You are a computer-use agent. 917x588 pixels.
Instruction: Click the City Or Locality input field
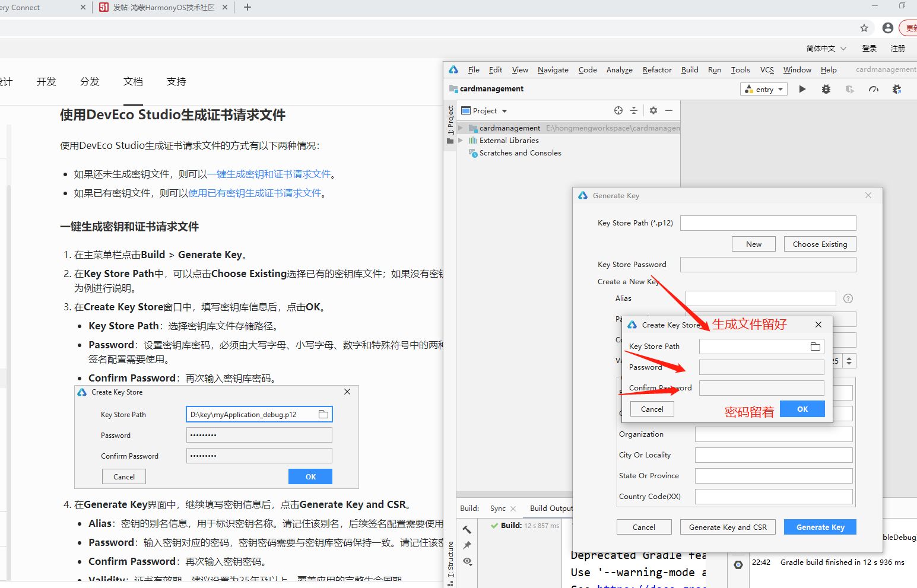[x=774, y=455]
